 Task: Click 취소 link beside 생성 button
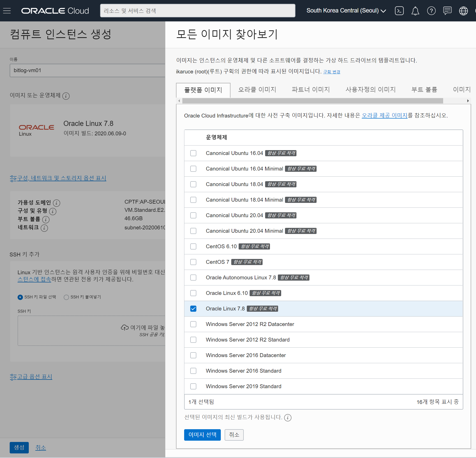(41, 448)
